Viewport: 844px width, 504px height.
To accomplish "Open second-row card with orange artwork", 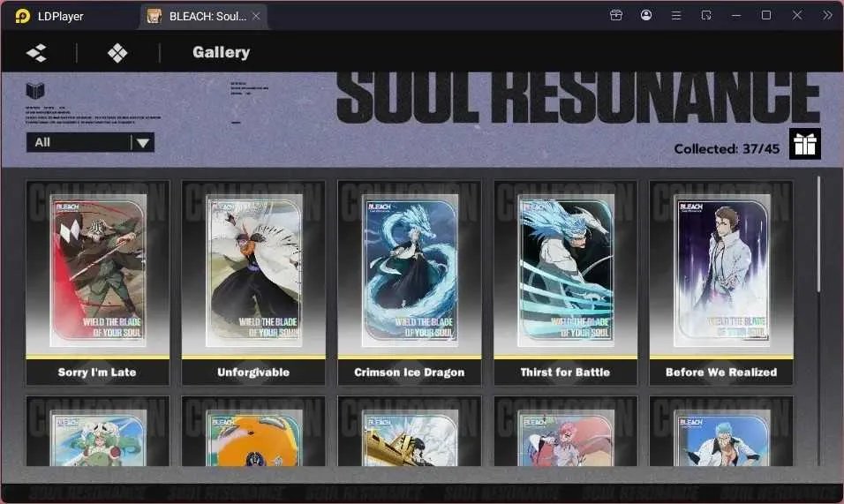I will point(253,432).
